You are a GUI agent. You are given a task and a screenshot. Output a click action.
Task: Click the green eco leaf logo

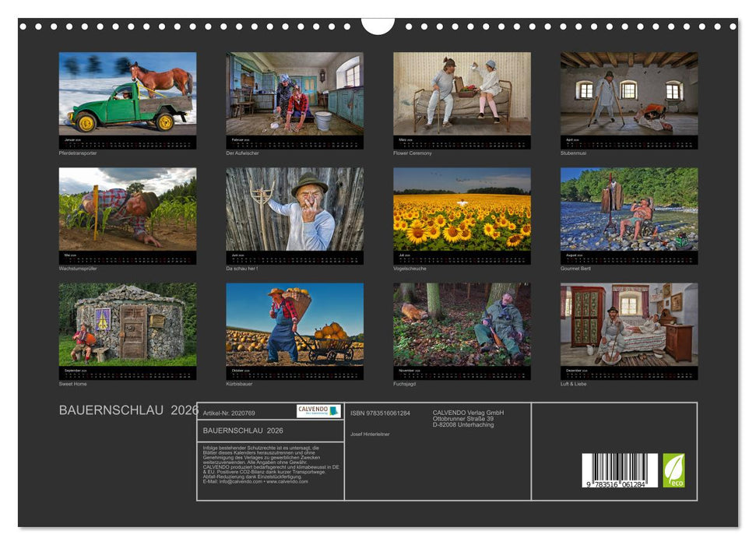[673, 470]
